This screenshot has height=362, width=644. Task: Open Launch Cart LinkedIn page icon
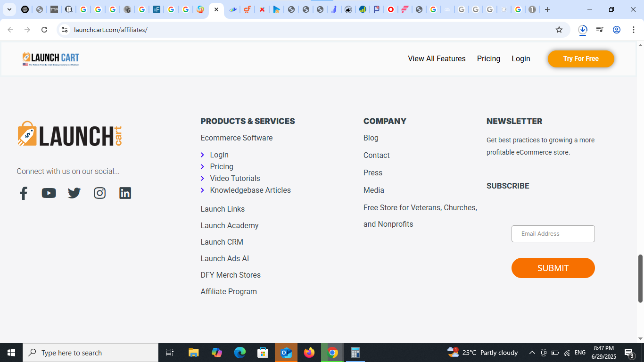[x=125, y=193]
